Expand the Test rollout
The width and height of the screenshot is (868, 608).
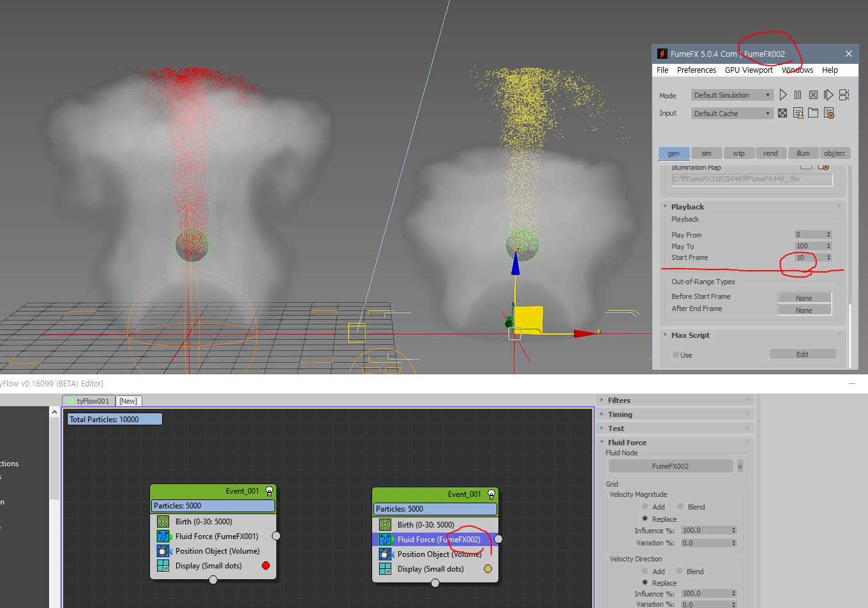click(x=675, y=429)
